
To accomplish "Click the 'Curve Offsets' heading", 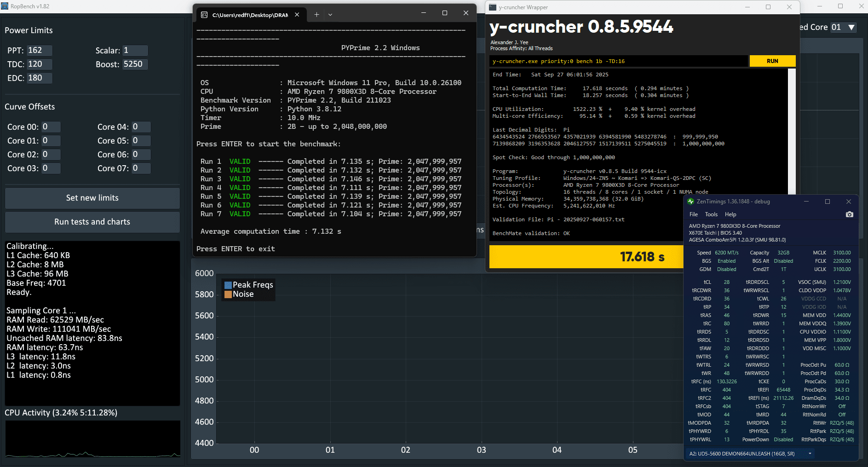I will [x=29, y=107].
